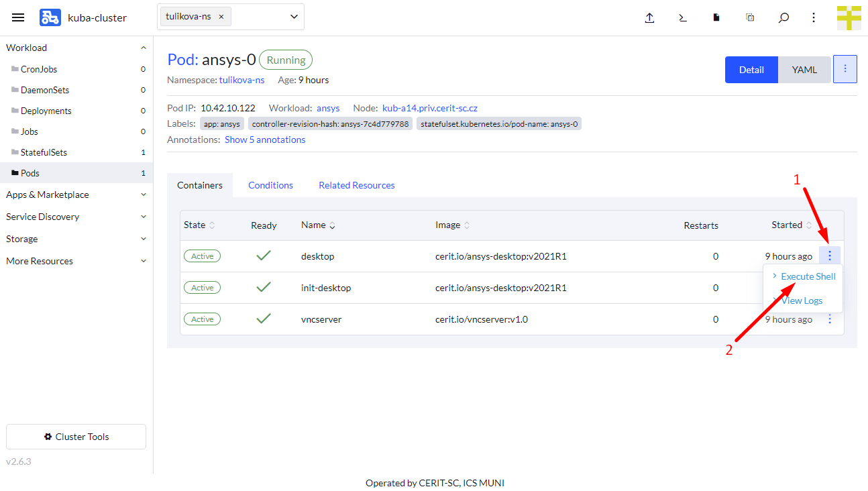Click the user avatar in top right
The image size is (868, 491).
849,18
